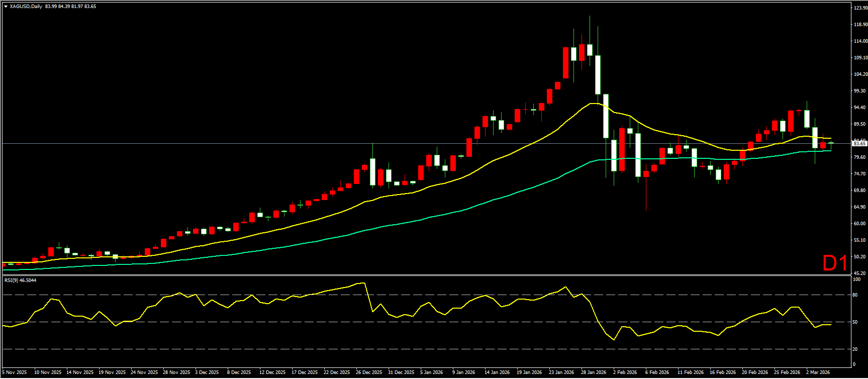Click the 26 Dec 2025 date label

[x=368, y=372]
